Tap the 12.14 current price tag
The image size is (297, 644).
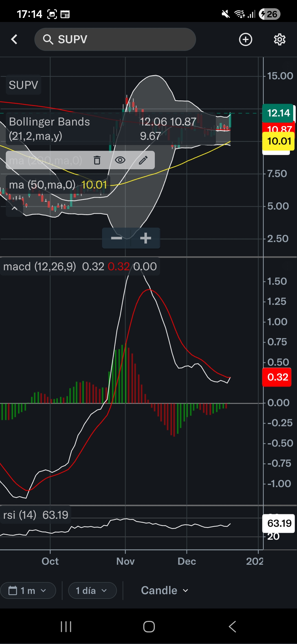[x=278, y=113]
